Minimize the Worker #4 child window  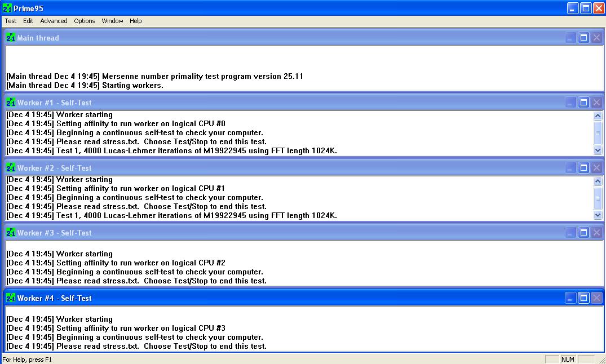[570, 298]
